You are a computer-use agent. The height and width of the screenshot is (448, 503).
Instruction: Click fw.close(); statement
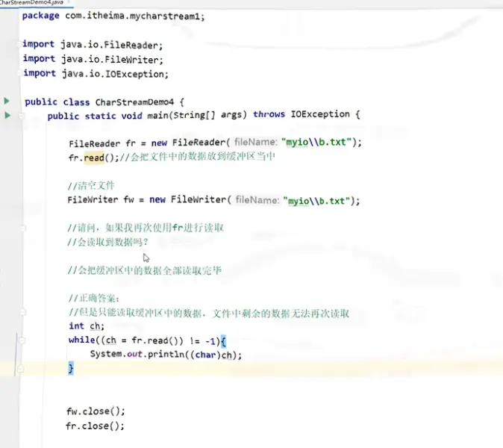96,411
